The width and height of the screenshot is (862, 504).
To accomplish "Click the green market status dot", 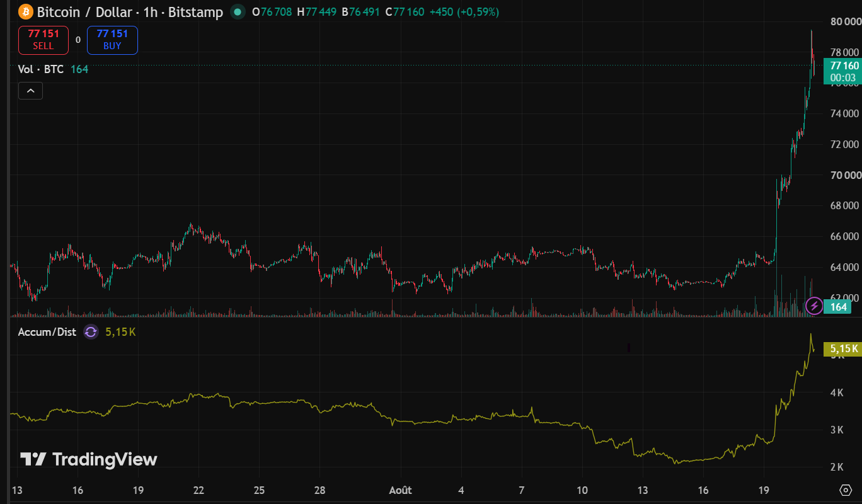I will pyautogui.click(x=237, y=11).
